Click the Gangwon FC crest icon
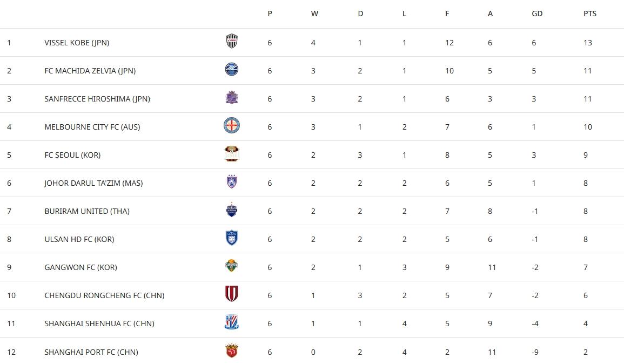 (232, 266)
